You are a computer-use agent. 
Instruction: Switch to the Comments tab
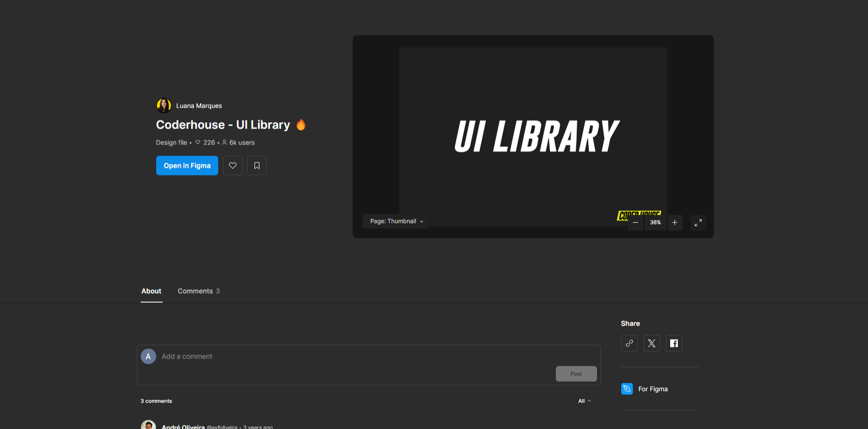pos(199,291)
